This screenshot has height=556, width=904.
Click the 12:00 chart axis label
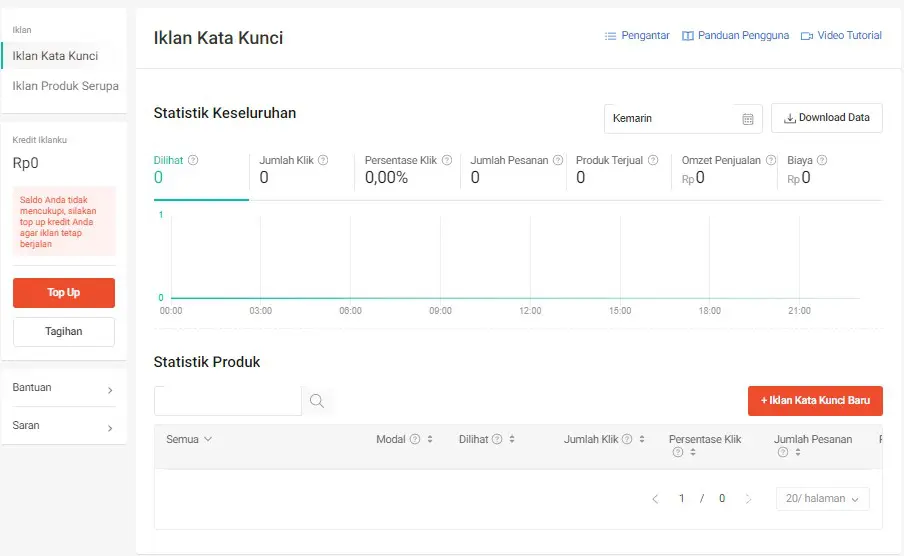(x=530, y=311)
